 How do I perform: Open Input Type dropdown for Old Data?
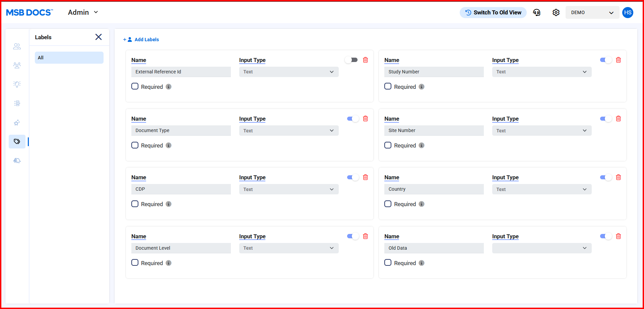click(541, 248)
